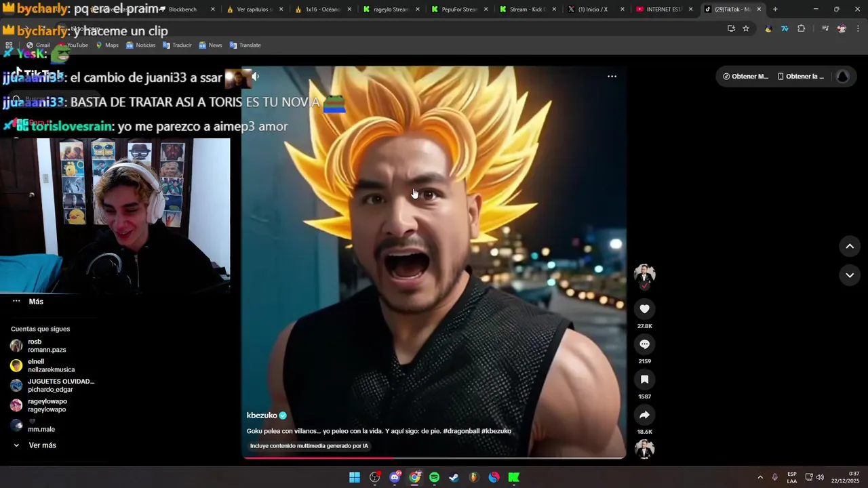Open the JUGUETES OLVIDAD... followed account

pos(52,386)
